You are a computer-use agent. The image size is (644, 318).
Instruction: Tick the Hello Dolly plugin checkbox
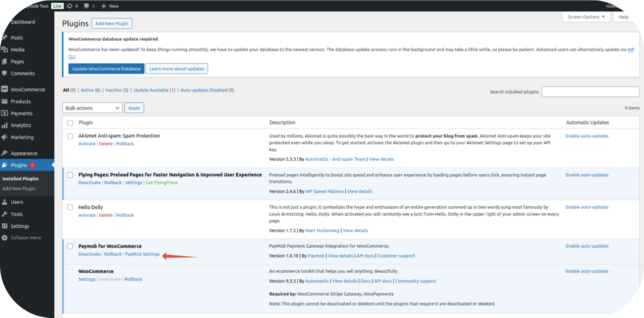tap(70, 207)
